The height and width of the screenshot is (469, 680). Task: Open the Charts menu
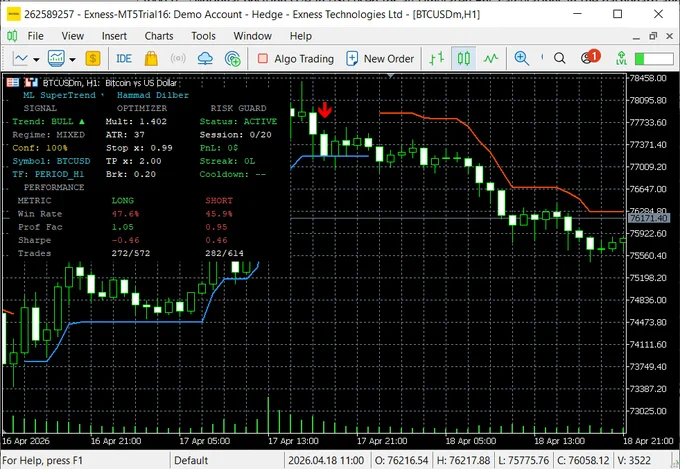(159, 36)
